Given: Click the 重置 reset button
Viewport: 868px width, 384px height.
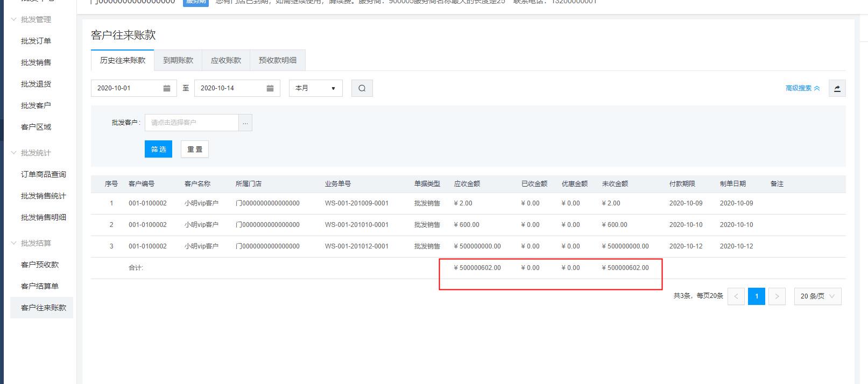Looking at the screenshot, I should pyautogui.click(x=195, y=149).
